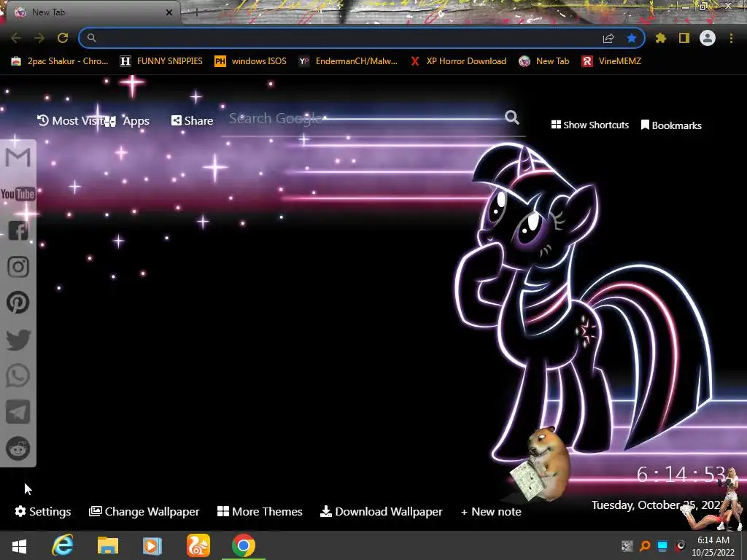The image size is (747, 560).
Task: Click Download Wallpaper
Action: 381,511
